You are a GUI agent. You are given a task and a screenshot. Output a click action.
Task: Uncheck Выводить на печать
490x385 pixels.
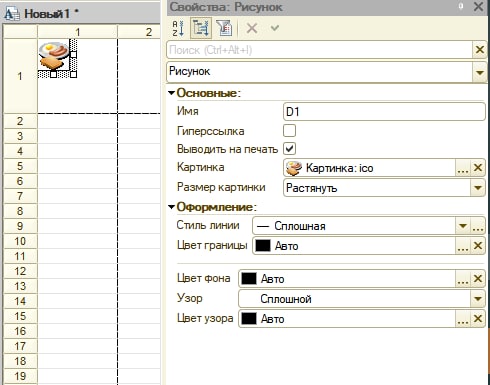(289, 149)
